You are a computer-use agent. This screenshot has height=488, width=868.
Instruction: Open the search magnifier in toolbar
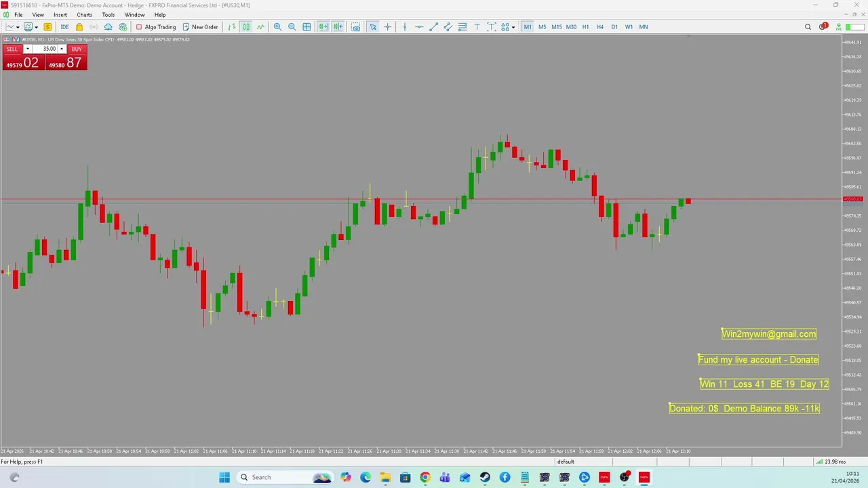click(808, 27)
